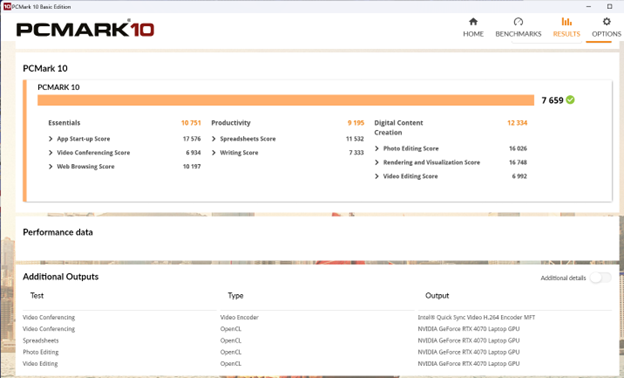624x378 pixels.
Task: Click the Photo Editing value 16 026
Action: coord(518,148)
